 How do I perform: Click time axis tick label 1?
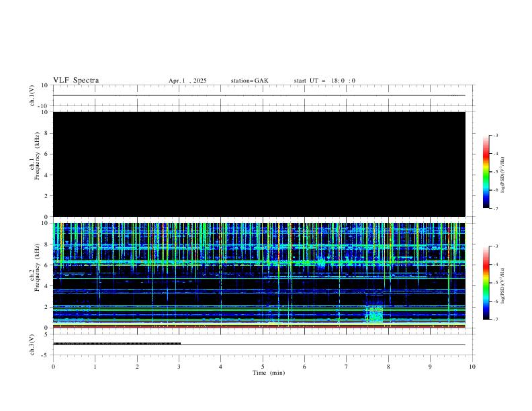coord(95,367)
